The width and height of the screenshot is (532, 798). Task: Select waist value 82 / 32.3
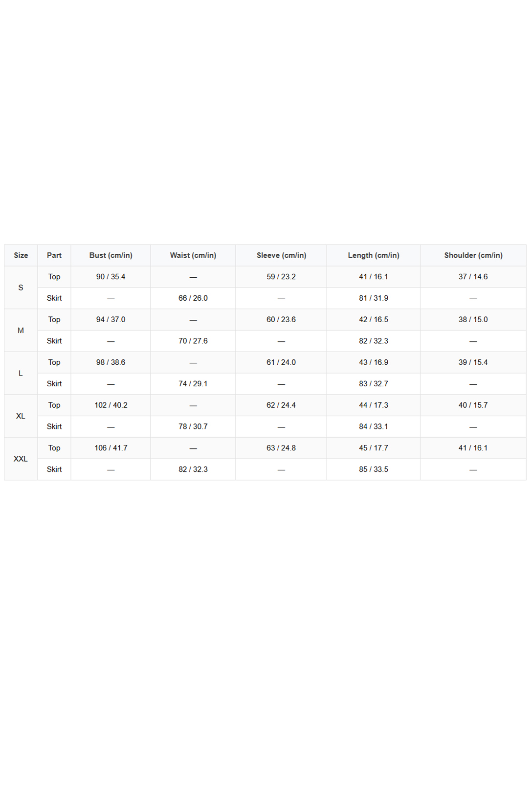pos(193,469)
